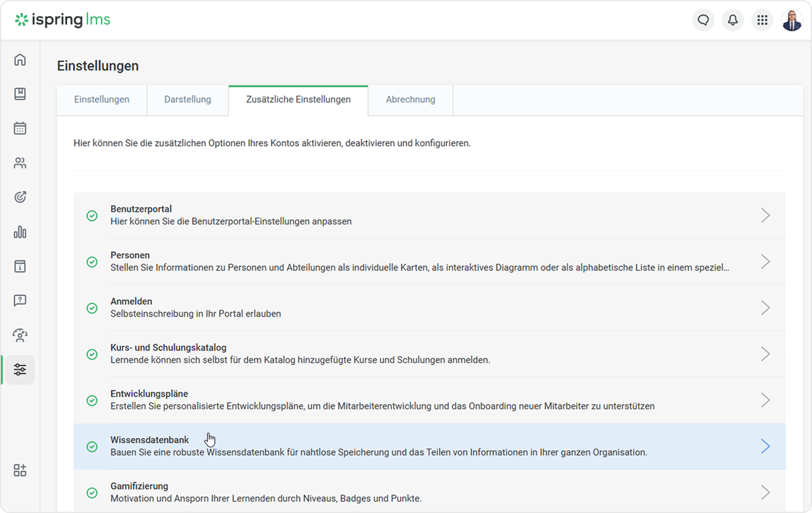812x513 pixels.
Task: Click the green check beside Entwicklungspläne
Action: [x=92, y=400]
